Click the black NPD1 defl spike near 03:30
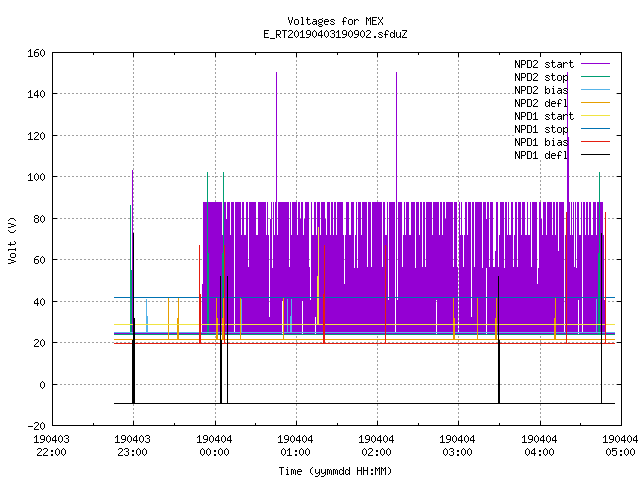The height and width of the screenshot is (480, 640). (x=499, y=340)
